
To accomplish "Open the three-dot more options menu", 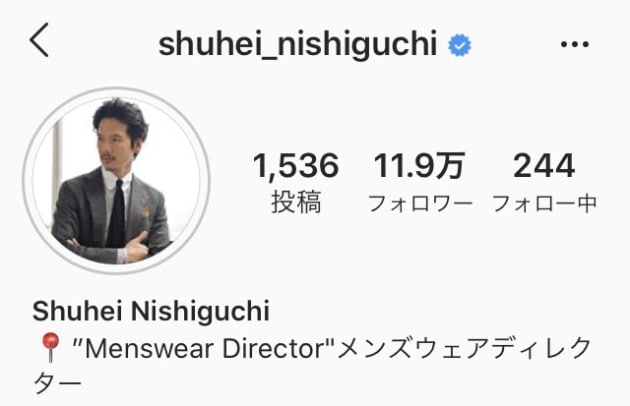I will pyautogui.click(x=575, y=44).
